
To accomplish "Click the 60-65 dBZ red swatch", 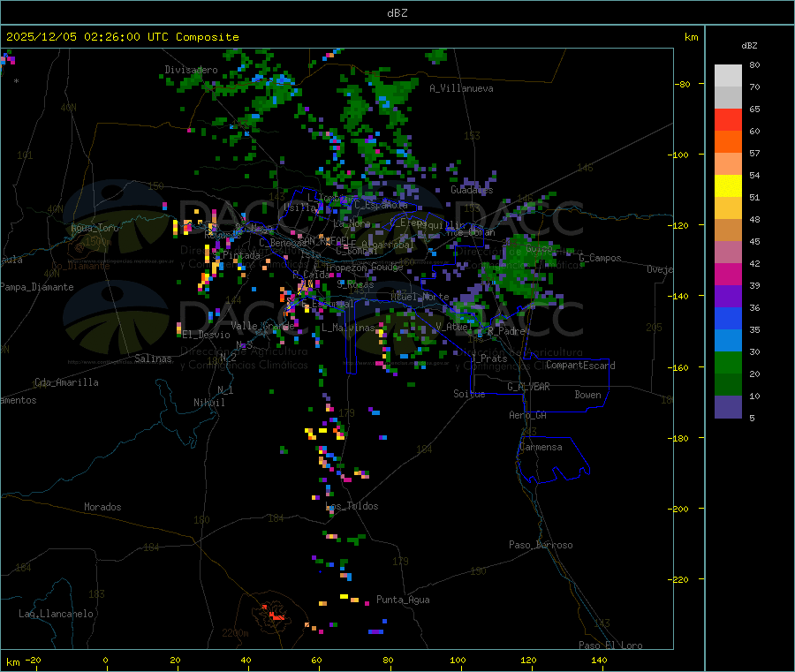I will coord(728,119).
